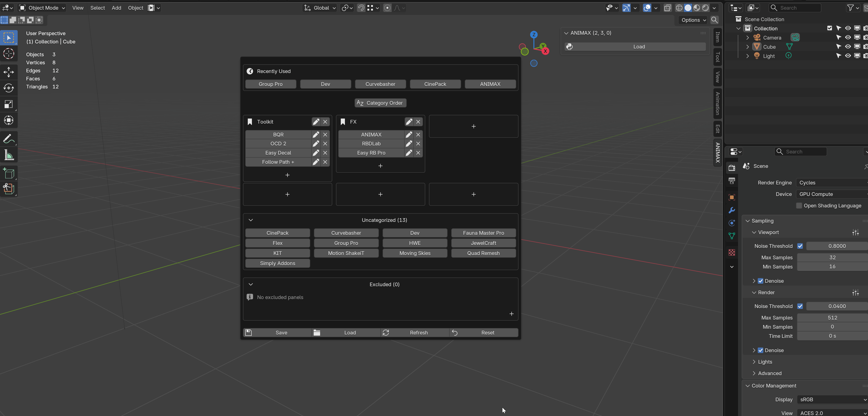868x416 pixels.
Task: Expand the Lights subpanel
Action: (765, 362)
